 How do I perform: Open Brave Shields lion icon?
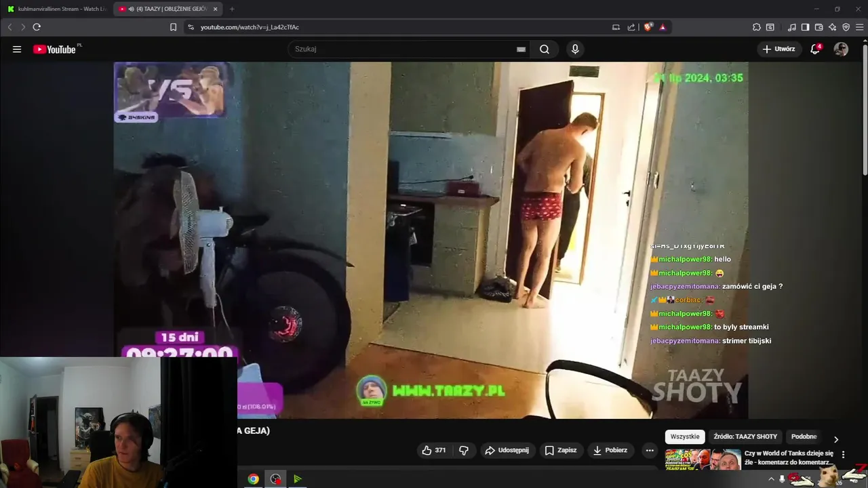pos(648,27)
